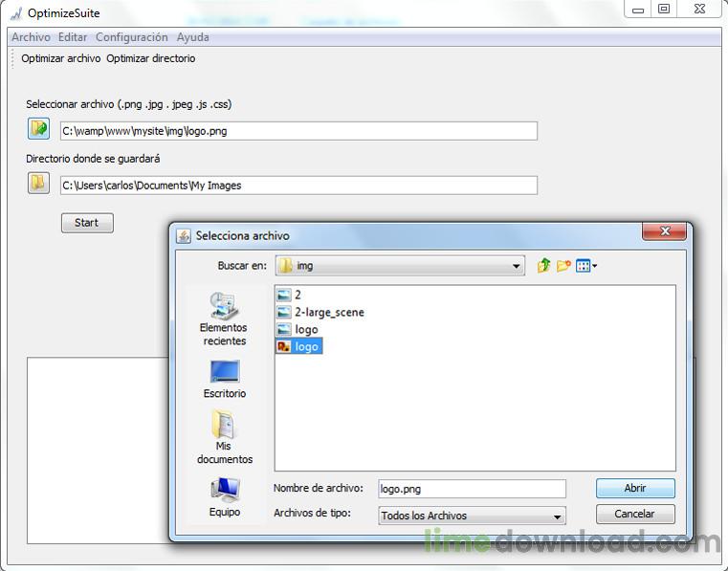
Task: Click the OptimizeSuite title bar app icon
Action: (16, 13)
